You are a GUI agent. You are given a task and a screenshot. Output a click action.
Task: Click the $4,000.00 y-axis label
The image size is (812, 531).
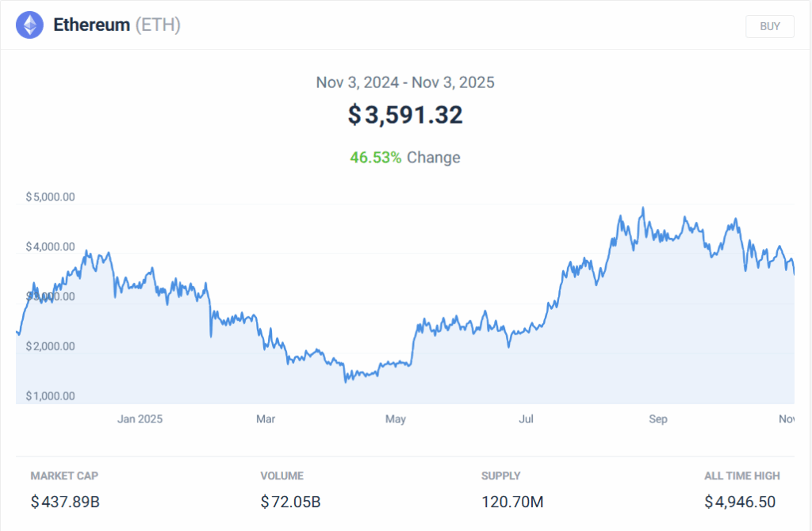(x=50, y=247)
